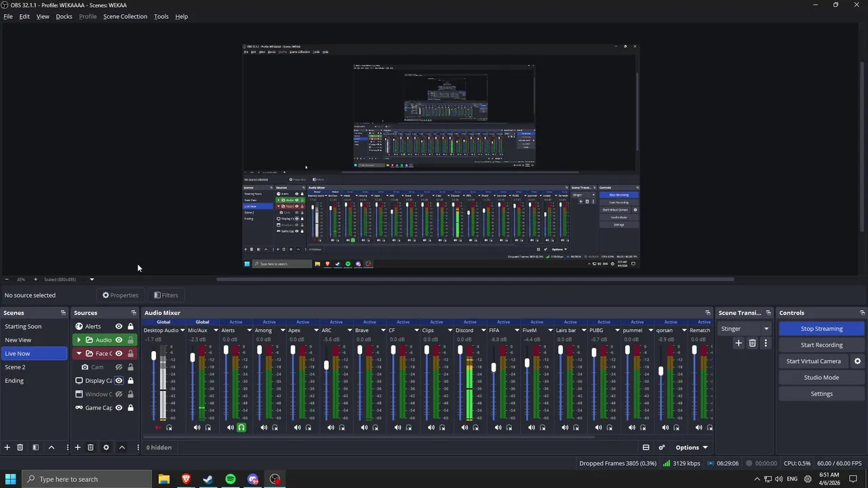Open the Docks menu
The image size is (868, 488).
64,16
